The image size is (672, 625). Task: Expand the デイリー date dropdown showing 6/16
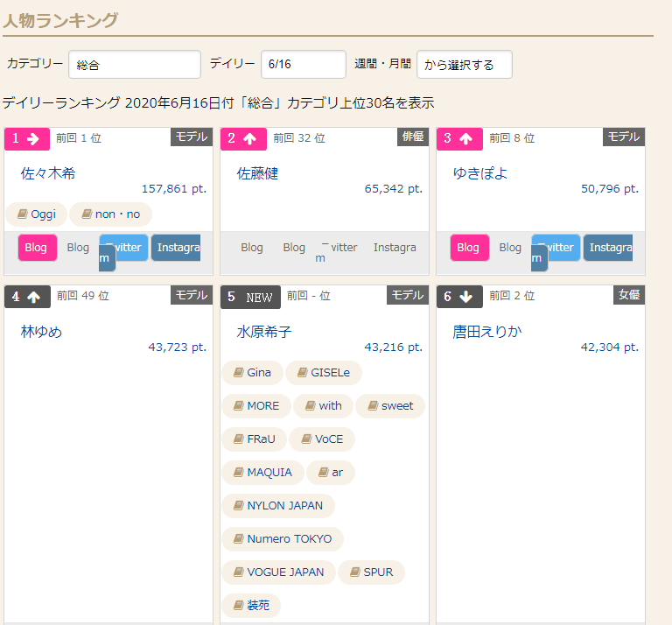[304, 64]
